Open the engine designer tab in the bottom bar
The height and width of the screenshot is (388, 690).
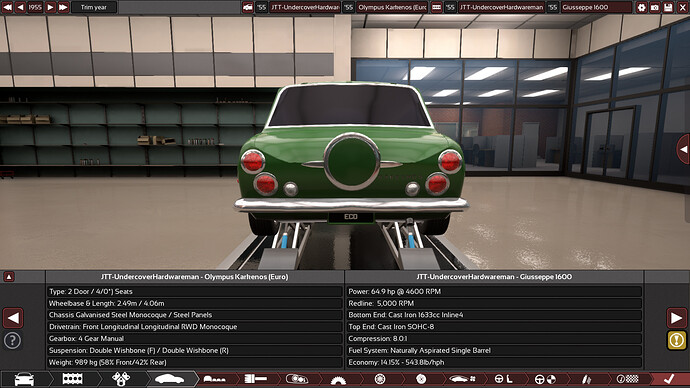[73, 379]
